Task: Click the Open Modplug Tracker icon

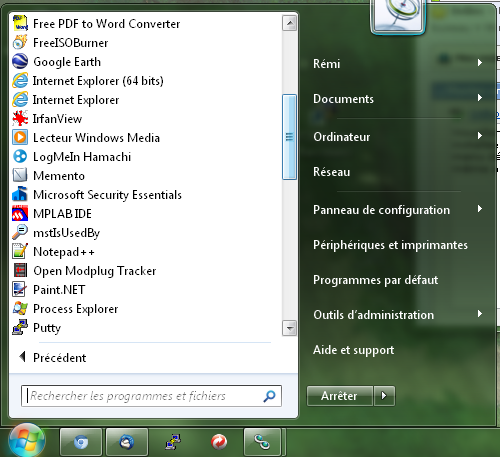Action: [20, 271]
